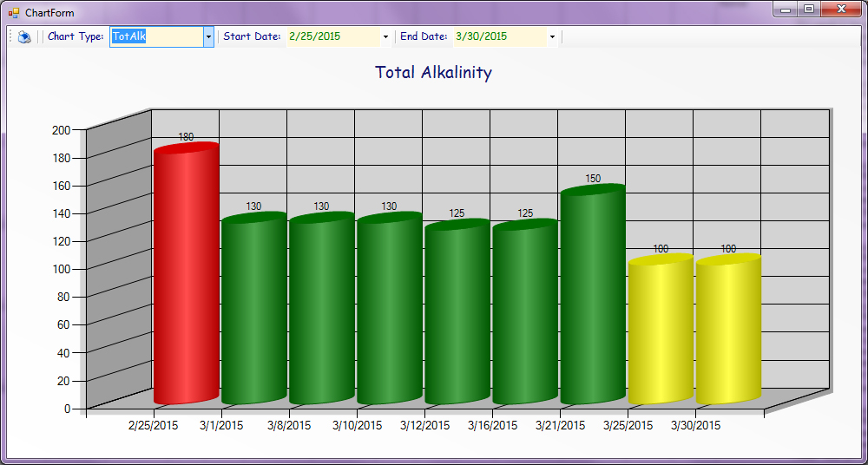868x465 pixels.
Task: Select the yellow bar for 3/30/2015
Action: tap(728, 329)
